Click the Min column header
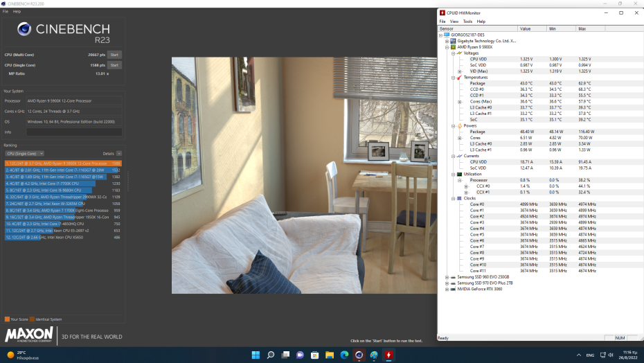This screenshot has height=363, width=644. (x=562, y=29)
